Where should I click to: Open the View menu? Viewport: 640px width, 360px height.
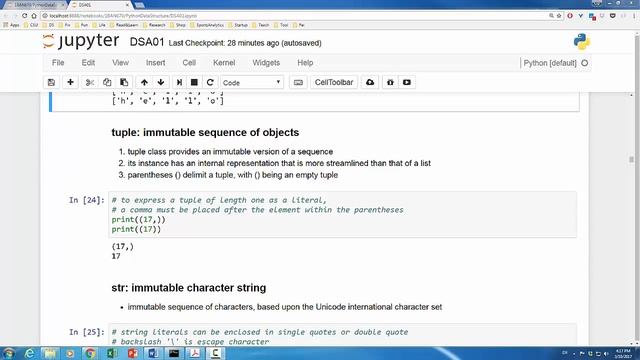120,63
